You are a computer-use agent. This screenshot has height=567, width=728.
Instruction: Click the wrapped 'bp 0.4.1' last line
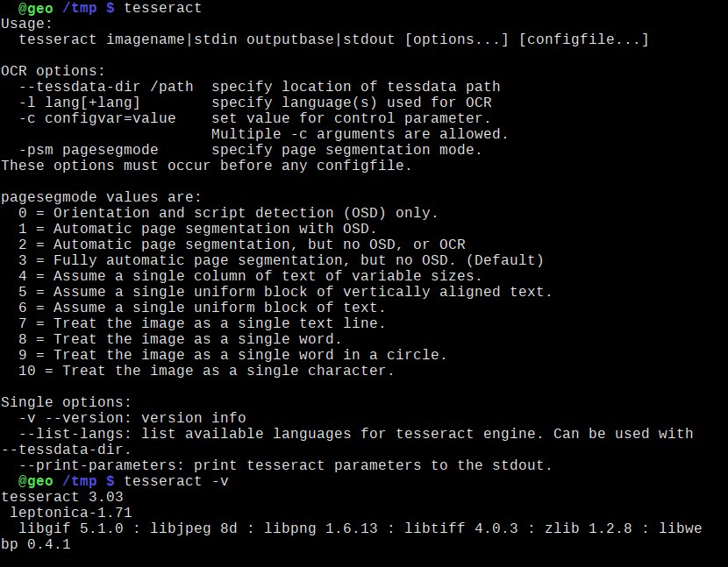click(x=36, y=544)
